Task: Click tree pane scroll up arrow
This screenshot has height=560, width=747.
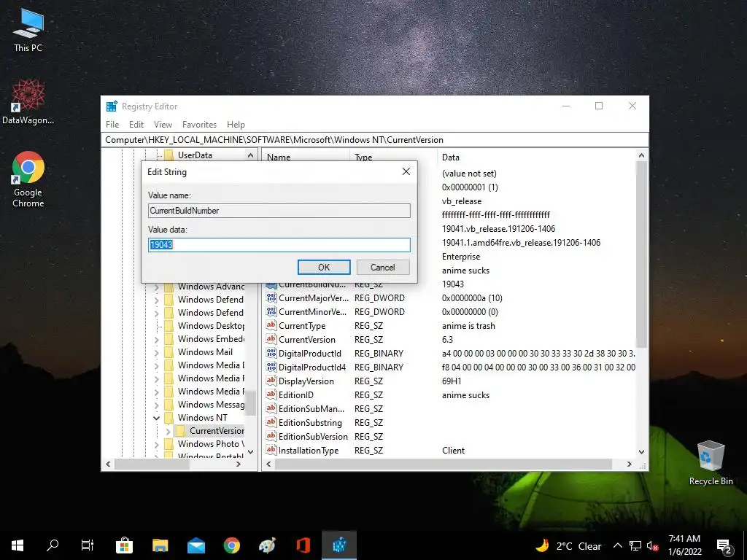Action: click(x=251, y=155)
